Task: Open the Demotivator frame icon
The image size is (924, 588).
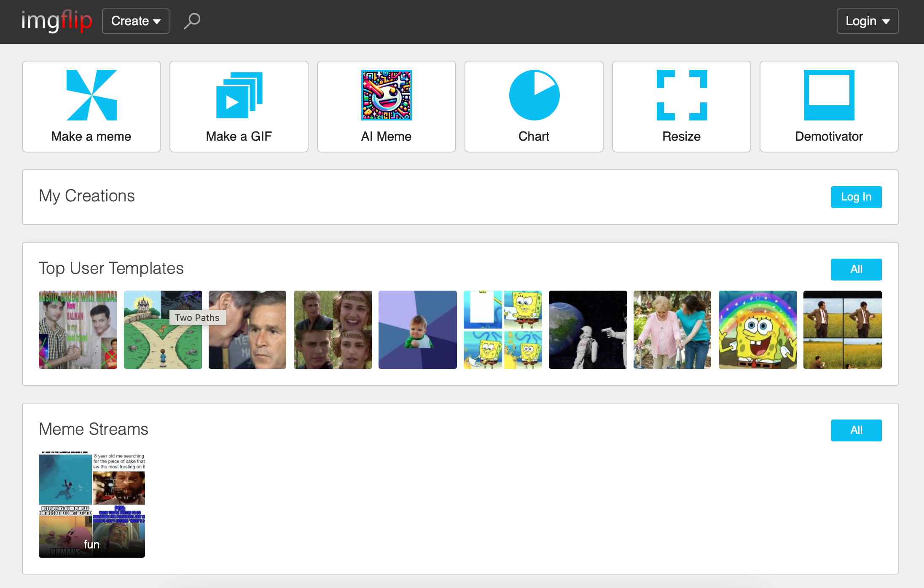Action: [x=829, y=95]
